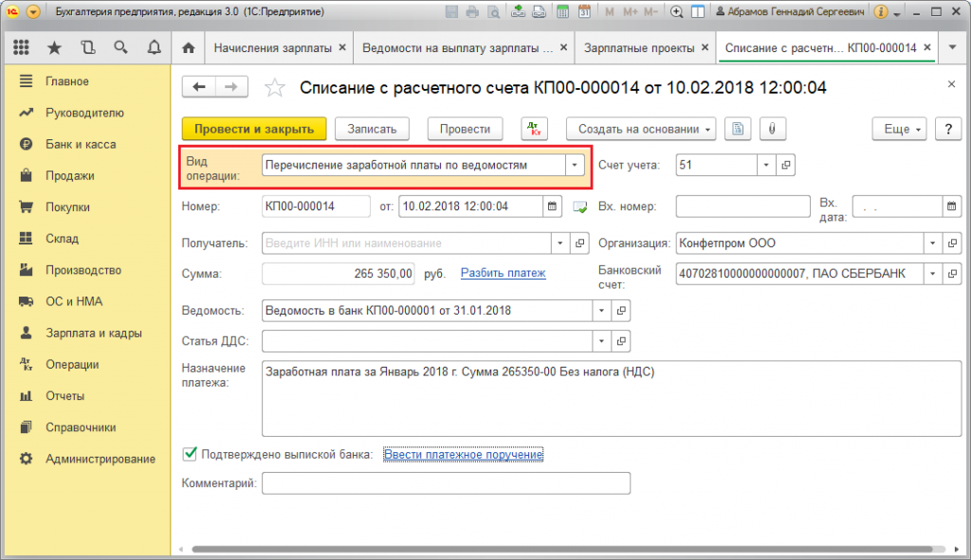Expand the Организация dropdown arrow
This screenshot has width=971, height=560.
[x=933, y=244]
